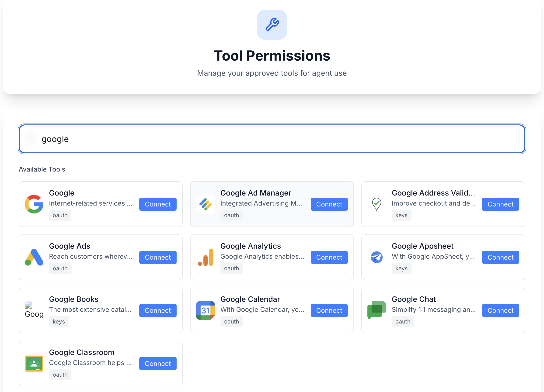
Task: Click the Google Ads logo icon
Action: (x=34, y=257)
